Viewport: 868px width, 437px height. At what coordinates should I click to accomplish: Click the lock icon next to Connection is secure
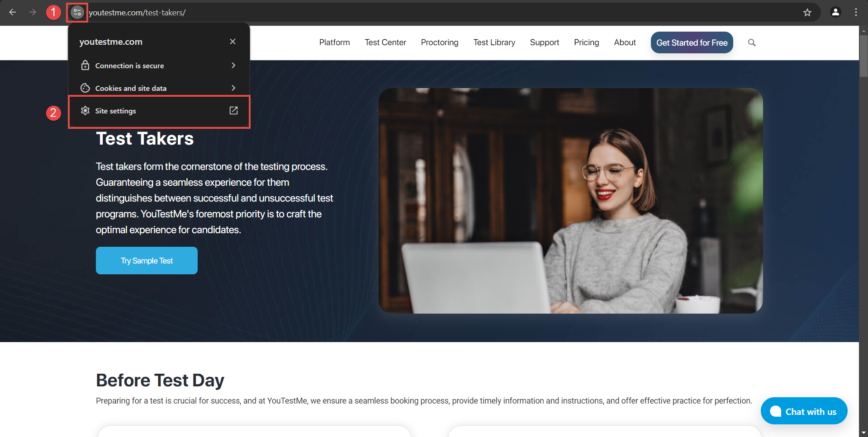click(85, 66)
